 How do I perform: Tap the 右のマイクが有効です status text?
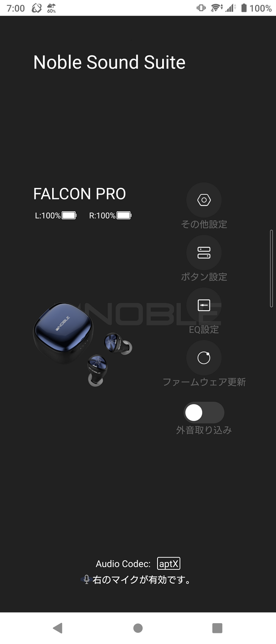click(142, 580)
